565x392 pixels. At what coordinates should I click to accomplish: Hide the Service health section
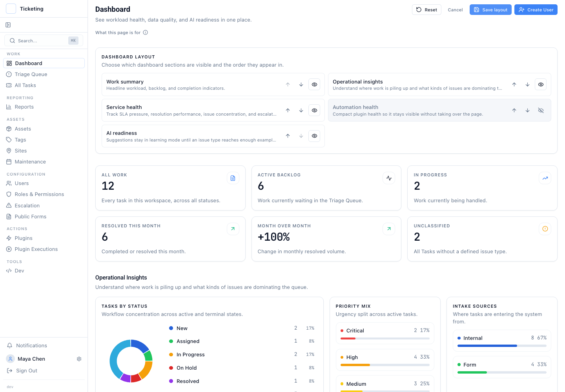click(314, 111)
